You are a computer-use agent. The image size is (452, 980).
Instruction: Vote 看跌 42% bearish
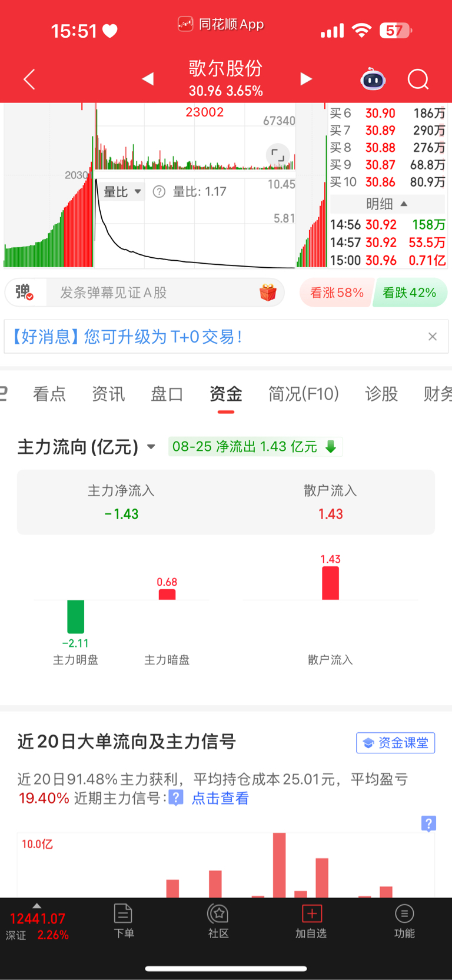[x=410, y=293]
